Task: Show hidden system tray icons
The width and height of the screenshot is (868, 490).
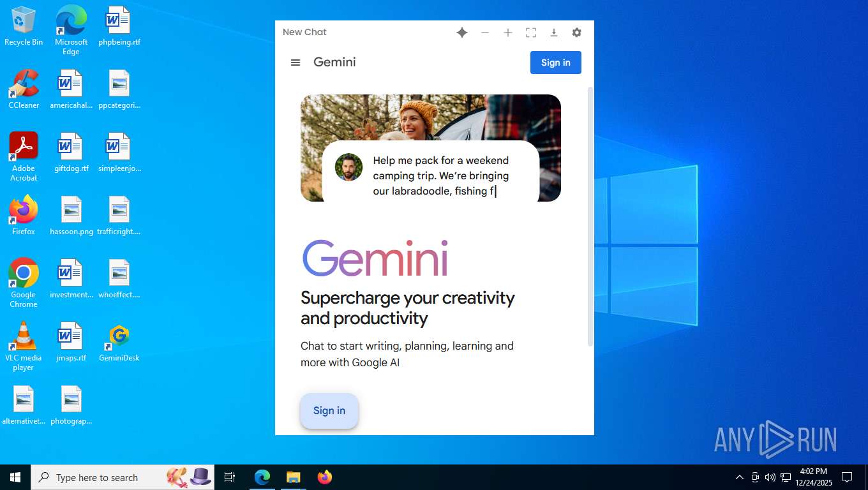Action: [x=740, y=477]
